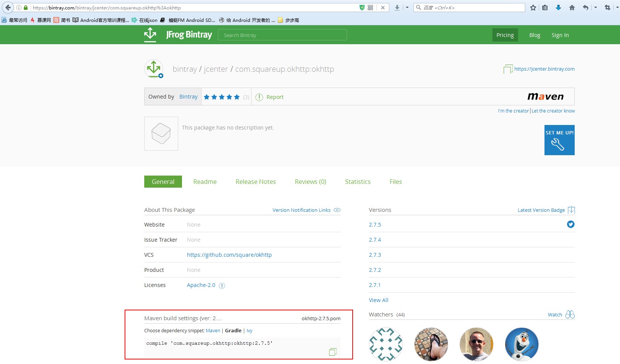Click Sign In
The width and height of the screenshot is (620, 364).
(x=560, y=35)
